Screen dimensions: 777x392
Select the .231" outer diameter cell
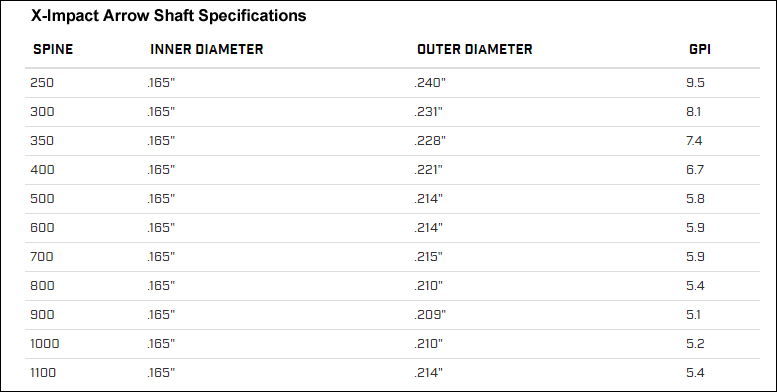[428, 112]
